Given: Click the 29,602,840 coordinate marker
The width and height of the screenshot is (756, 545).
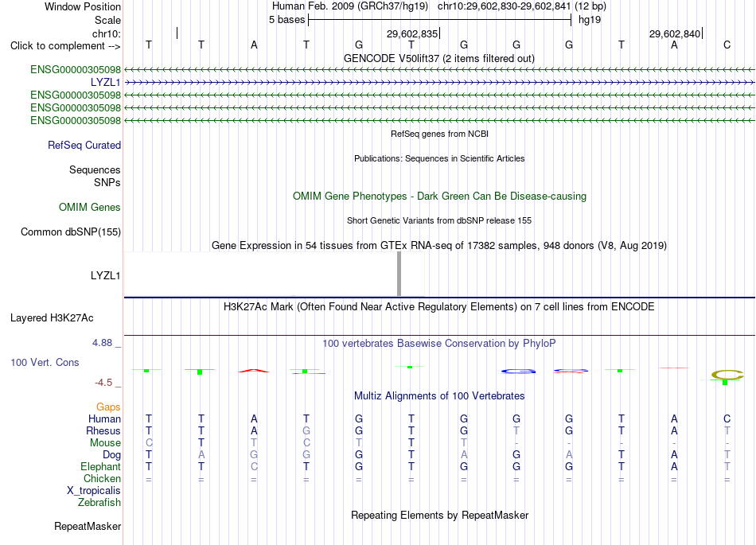Looking at the screenshot, I should click(x=675, y=33).
